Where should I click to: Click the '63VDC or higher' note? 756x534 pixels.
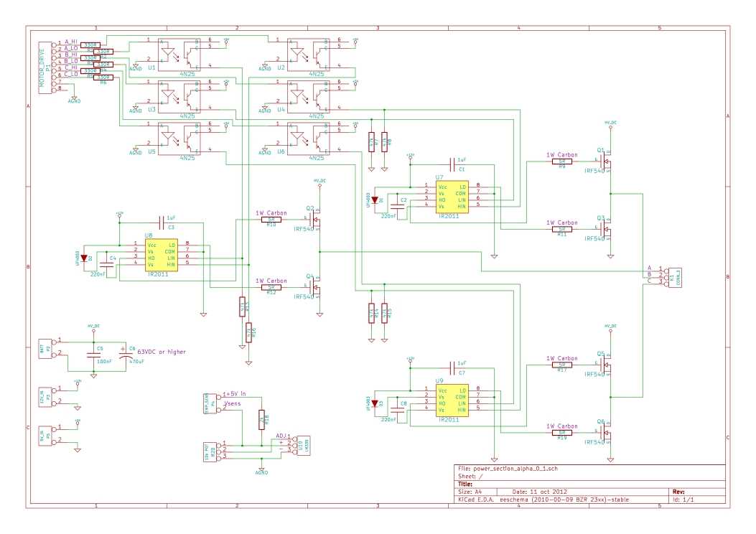pyautogui.click(x=162, y=352)
